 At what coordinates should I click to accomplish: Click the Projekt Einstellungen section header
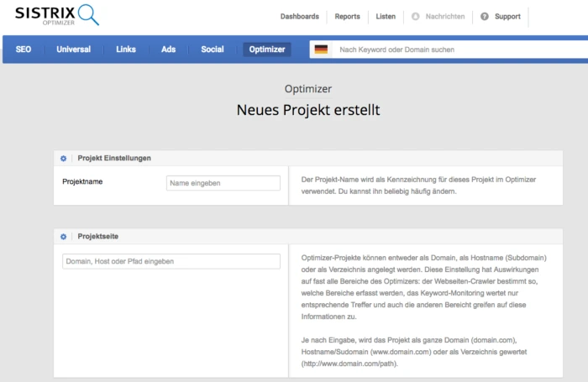click(x=308, y=158)
